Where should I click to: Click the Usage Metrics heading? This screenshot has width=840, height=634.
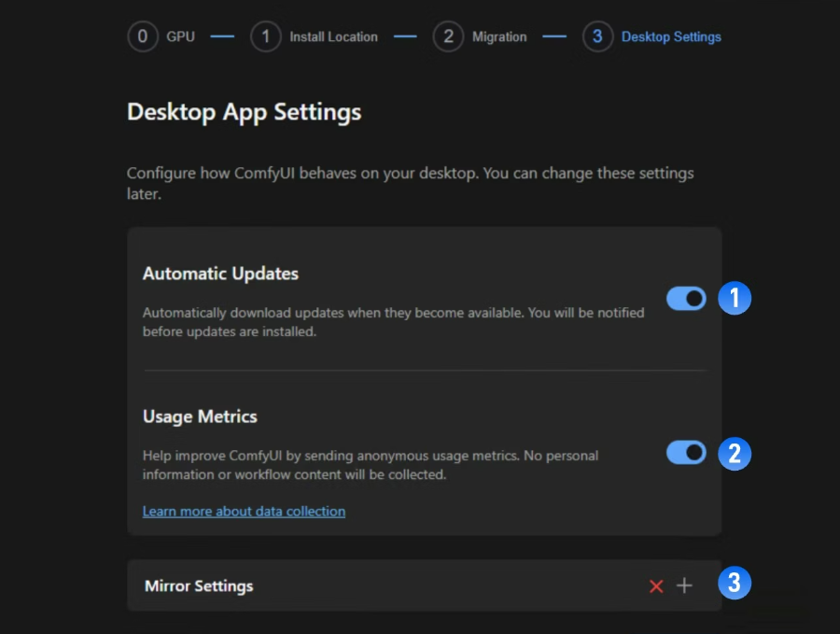tap(200, 416)
